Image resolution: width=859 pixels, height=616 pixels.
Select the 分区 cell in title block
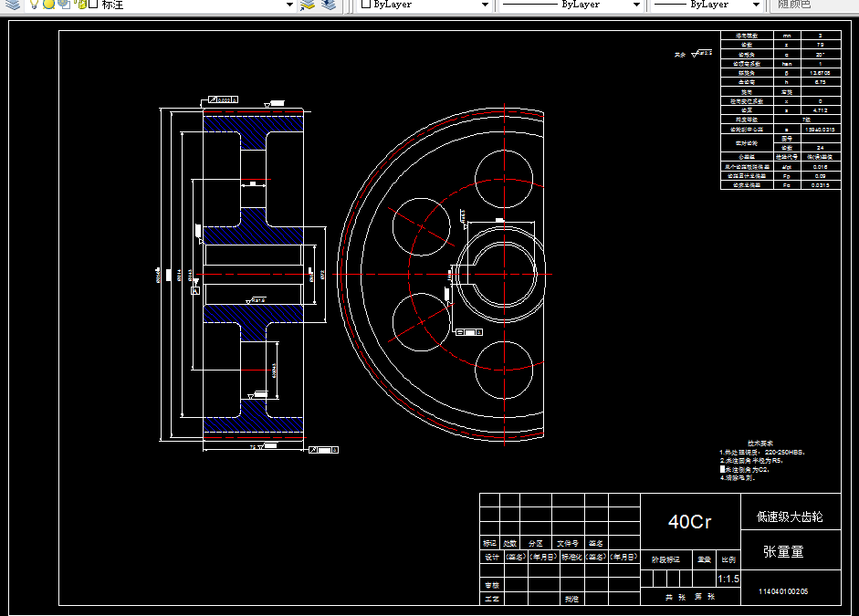tap(535, 543)
